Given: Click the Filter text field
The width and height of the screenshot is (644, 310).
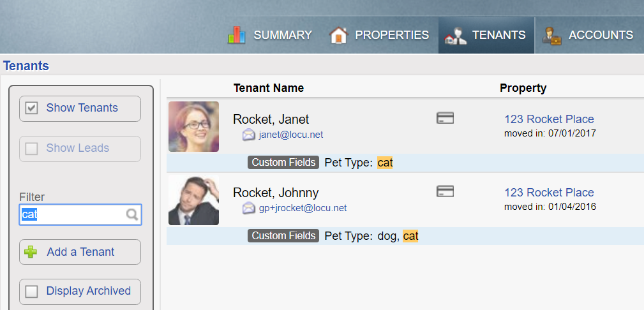Looking at the screenshot, I should 73,215.
